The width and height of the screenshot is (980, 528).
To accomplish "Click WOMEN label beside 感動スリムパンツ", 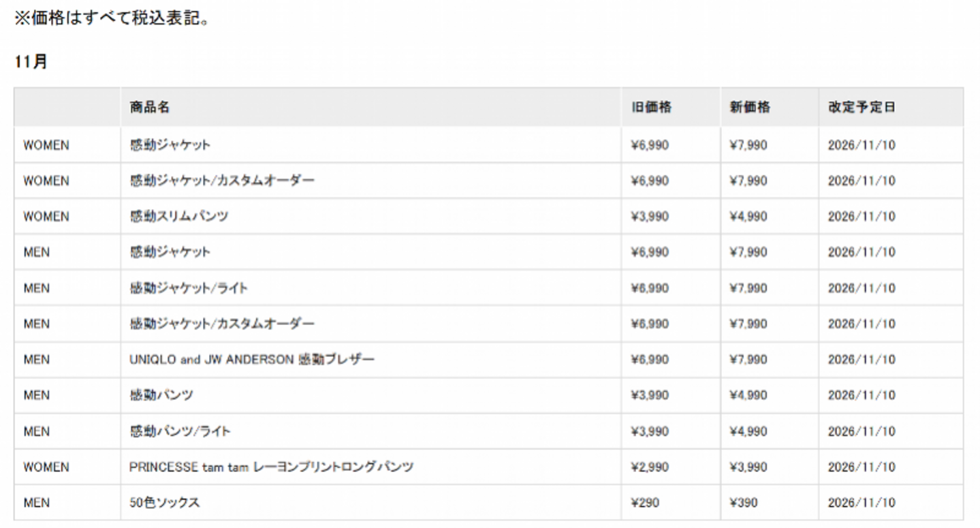I will 46,217.
